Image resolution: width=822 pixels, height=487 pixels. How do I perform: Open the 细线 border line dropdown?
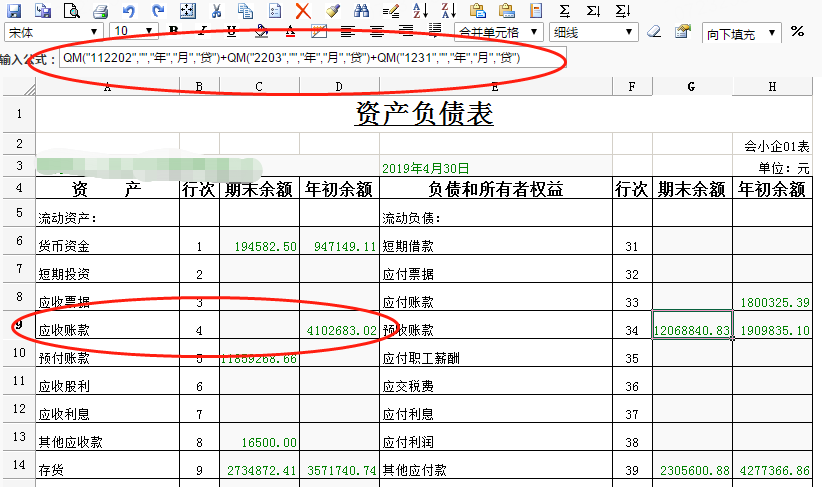(x=593, y=32)
